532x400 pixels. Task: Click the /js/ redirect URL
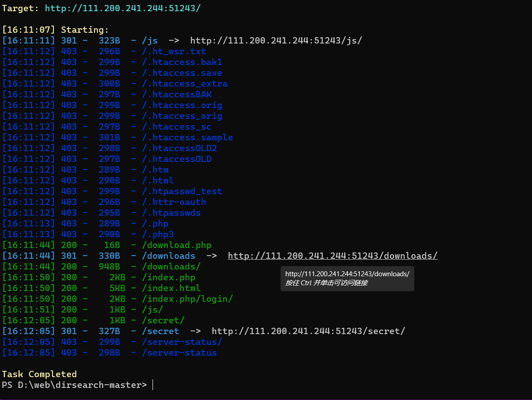click(276, 41)
